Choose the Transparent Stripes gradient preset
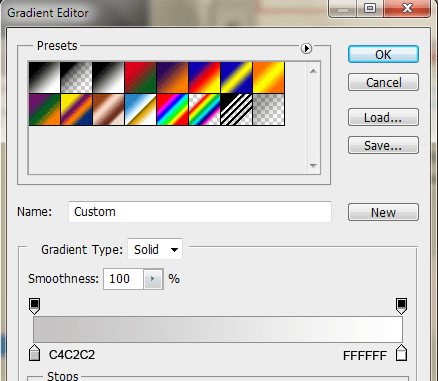The image size is (438, 381). pyautogui.click(x=236, y=109)
